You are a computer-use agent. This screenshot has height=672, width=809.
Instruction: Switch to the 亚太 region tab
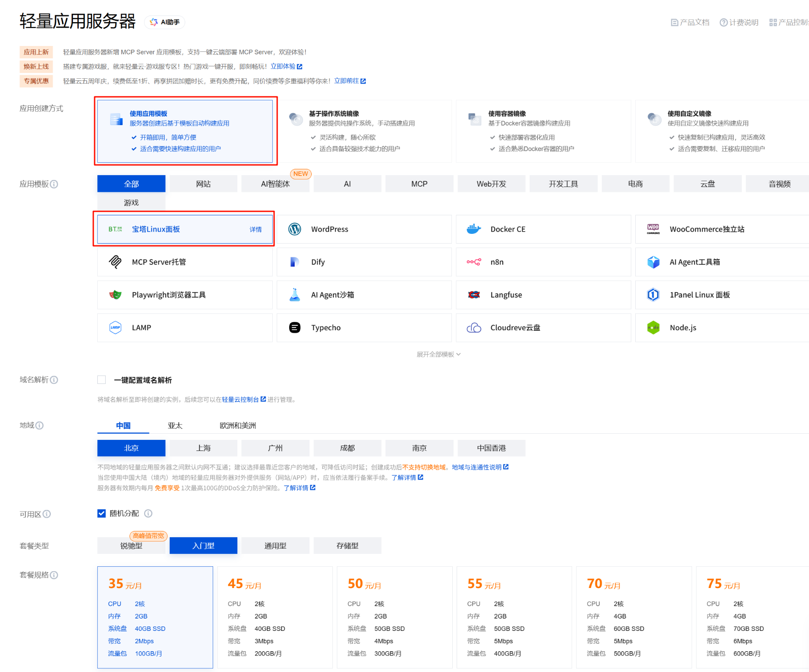175,425
